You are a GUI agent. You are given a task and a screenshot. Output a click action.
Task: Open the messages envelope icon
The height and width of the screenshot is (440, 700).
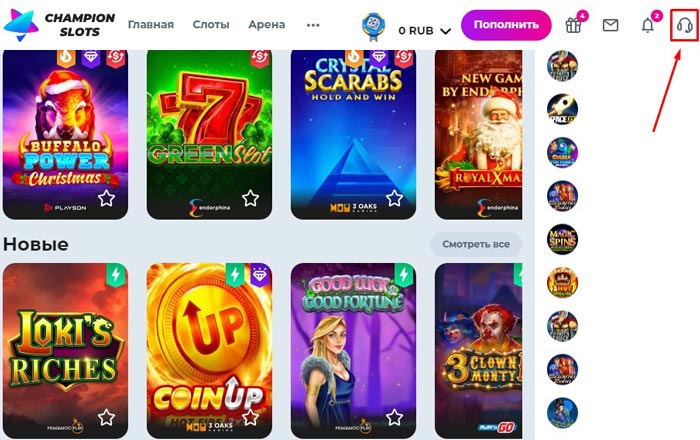610,25
